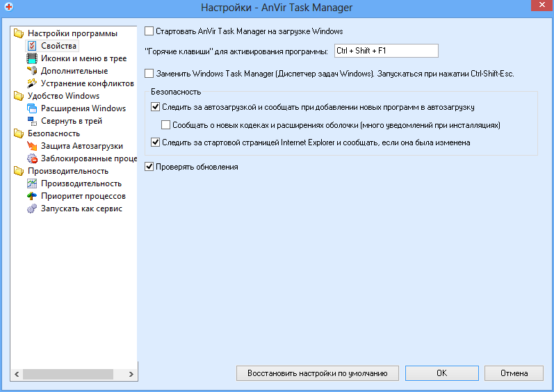The width and height of the screenshot is (554, 392).
Task: Toggle Проверять обновления checkbox
Action: (x=149, y=166)
